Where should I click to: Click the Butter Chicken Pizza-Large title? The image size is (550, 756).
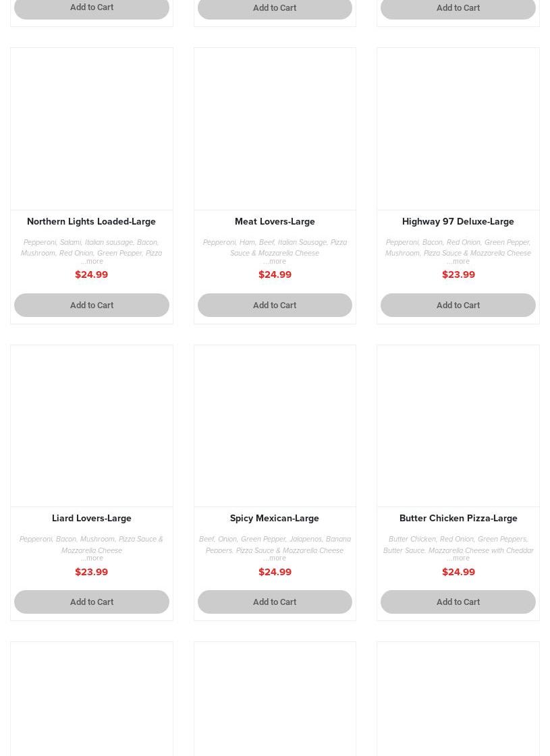(x=458, y=518)
